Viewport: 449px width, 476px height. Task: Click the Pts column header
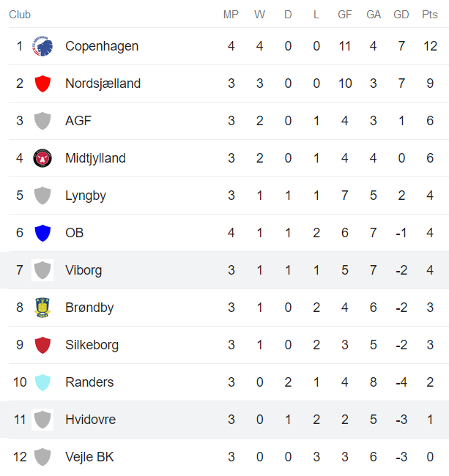tap(430, 15)
